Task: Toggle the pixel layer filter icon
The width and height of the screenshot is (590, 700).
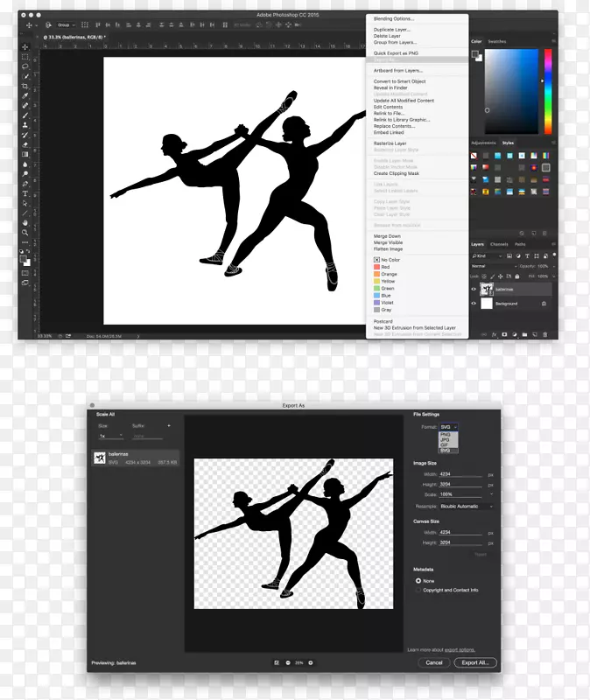Action: (x=509, y=256)
